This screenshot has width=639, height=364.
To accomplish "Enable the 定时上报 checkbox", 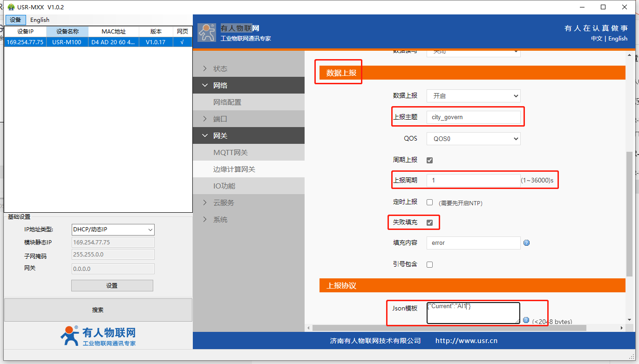I will 430,202.
